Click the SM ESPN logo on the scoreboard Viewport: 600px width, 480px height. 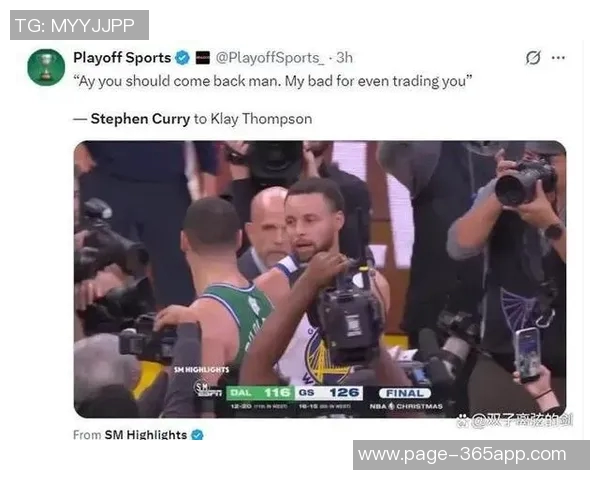pyautogui.click(x=207, y=389)
